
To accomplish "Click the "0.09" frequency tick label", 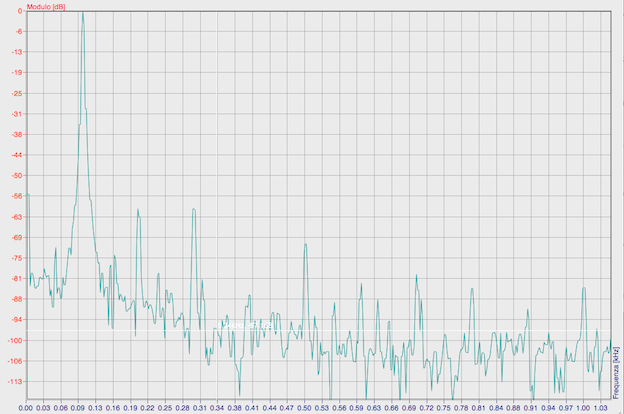I will click(78, 408).
